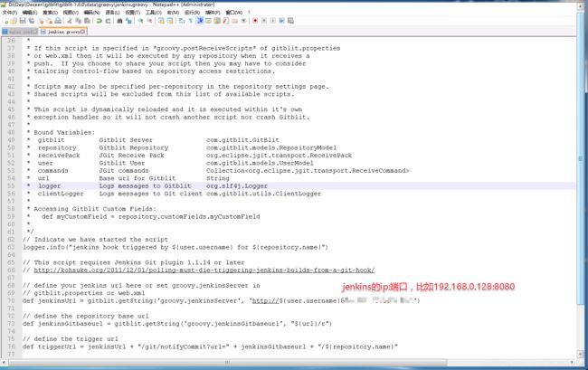The image size is (588, 370).
Task: Click line number 55 in the margin
Action: [x=11, y=186]
